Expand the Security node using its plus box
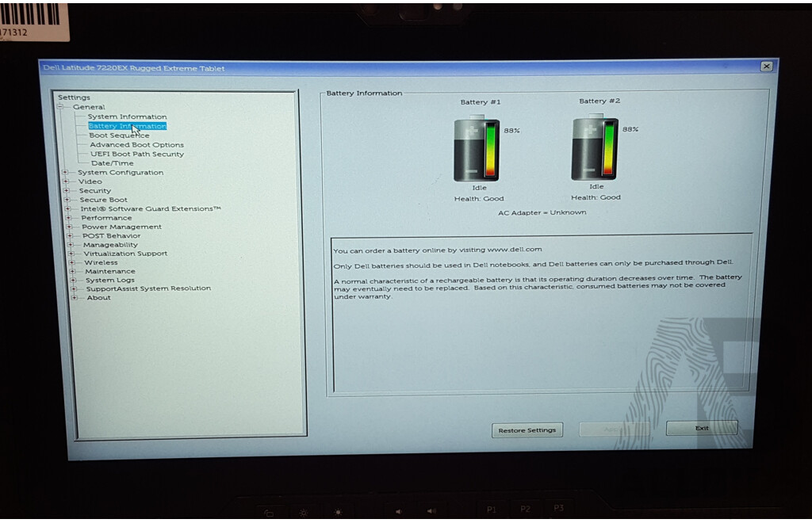 coord(67,190)
